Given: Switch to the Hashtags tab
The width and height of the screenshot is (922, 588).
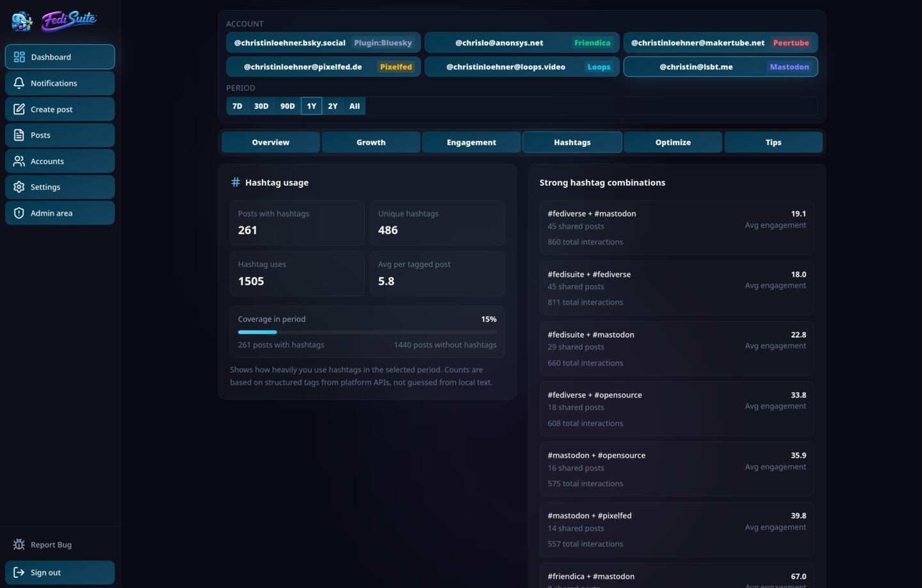Looking at the screenshot, I should point(572,142).
